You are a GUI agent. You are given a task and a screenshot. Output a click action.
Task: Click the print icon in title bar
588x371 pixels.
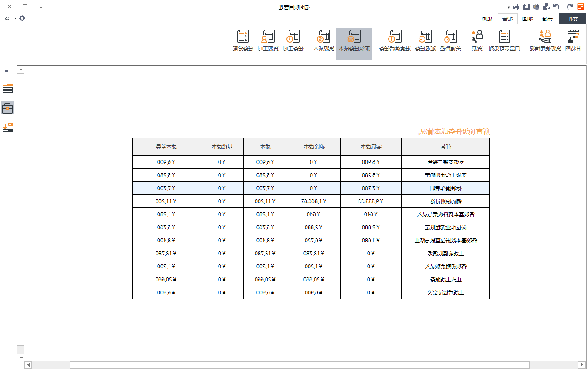point(516,7)
